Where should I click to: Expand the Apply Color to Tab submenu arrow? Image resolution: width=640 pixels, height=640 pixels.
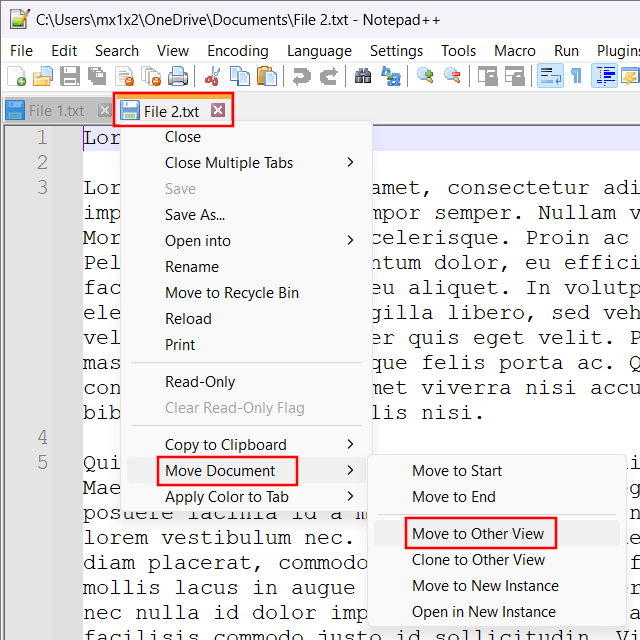pyautogui.click(x=350, y=496)
